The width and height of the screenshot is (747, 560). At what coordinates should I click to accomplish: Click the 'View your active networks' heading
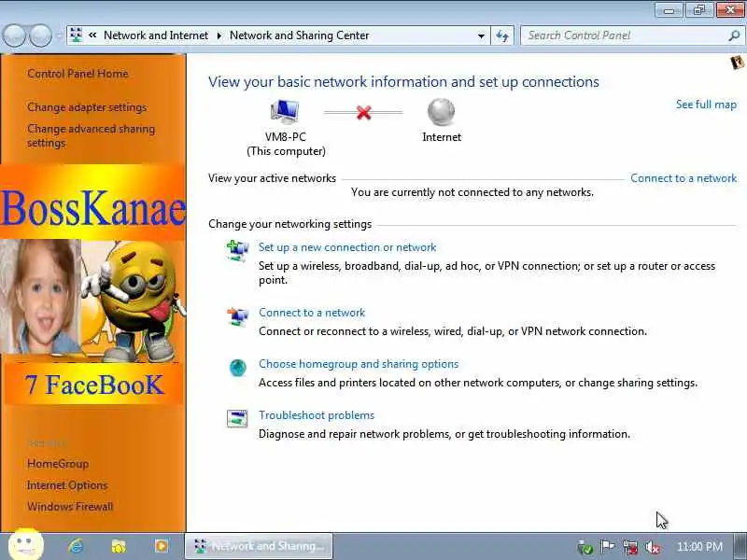[272, 178]
